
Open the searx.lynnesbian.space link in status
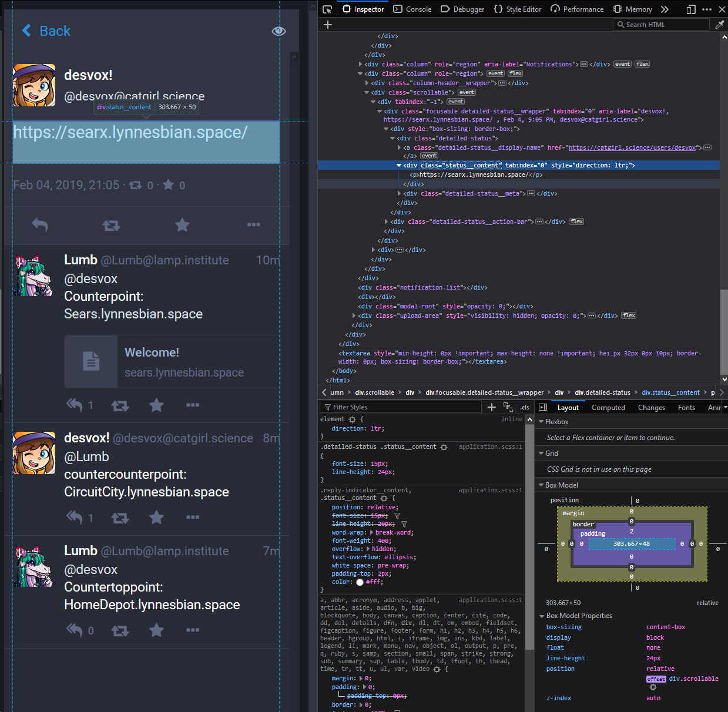point(130,132)
